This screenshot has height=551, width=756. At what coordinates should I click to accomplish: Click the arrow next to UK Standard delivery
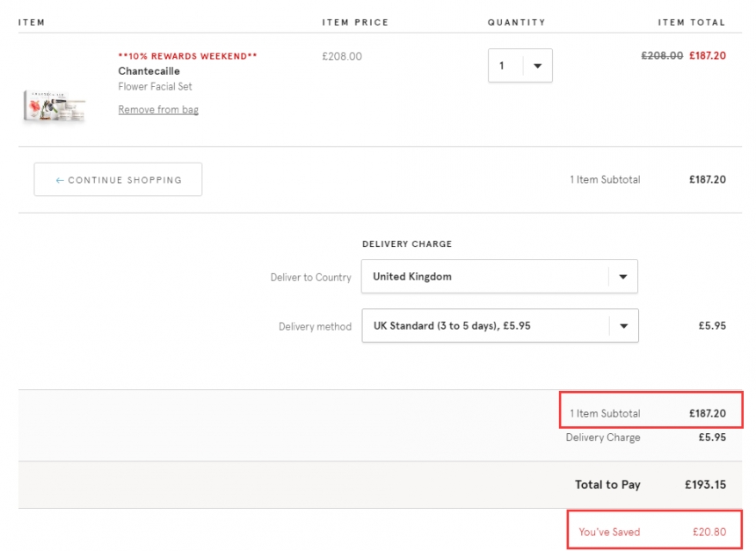623,325
